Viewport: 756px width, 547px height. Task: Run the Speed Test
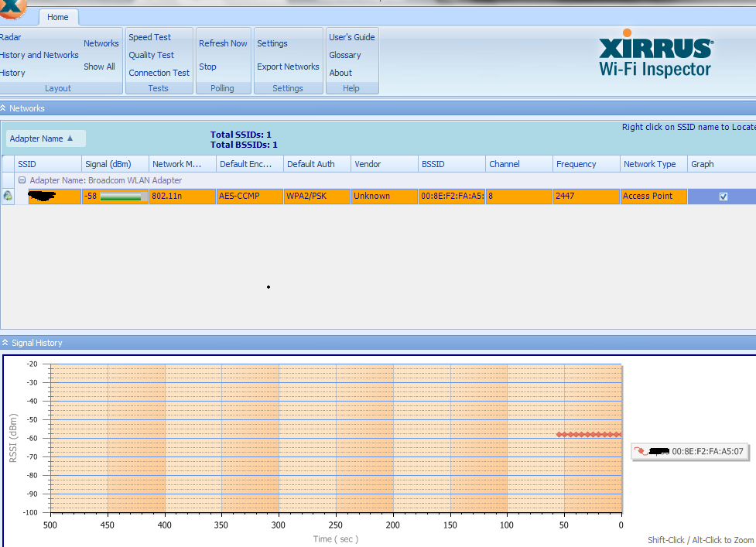(x=149, y=37)
